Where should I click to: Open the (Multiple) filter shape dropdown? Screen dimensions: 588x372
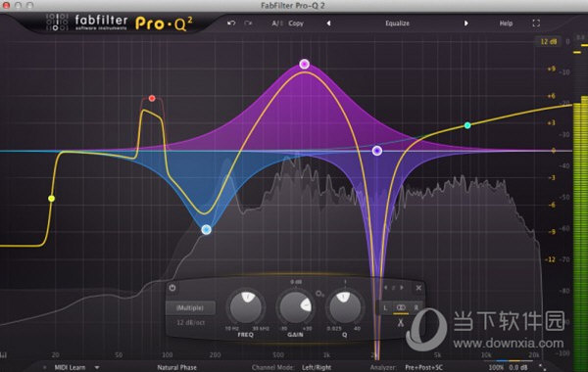tap(190, 307)
